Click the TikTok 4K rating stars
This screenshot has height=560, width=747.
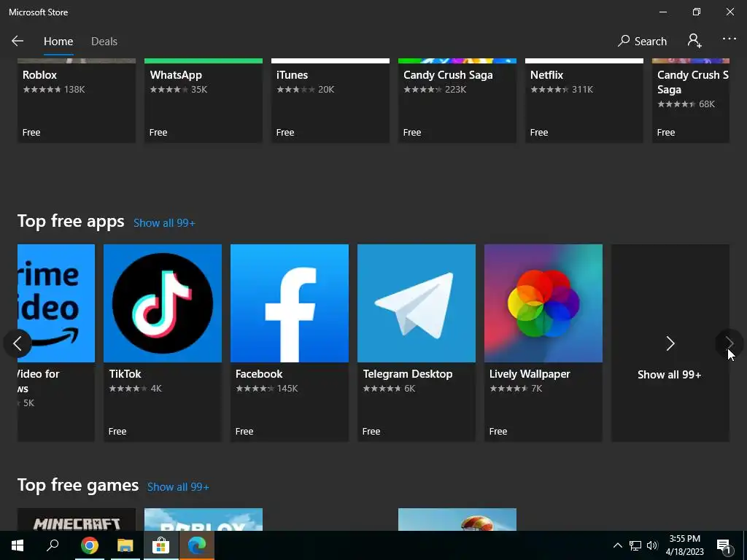click(x=128, y=389)
